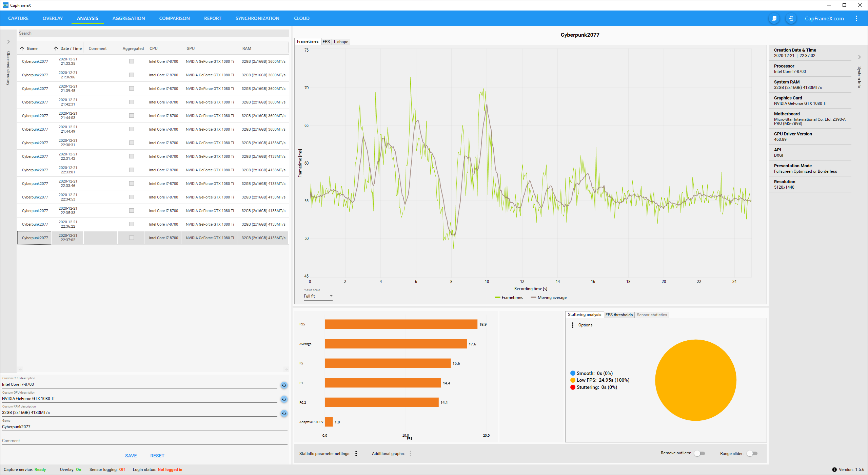The height and width of the screenshot is (475, 868).
Task: Click the version info icon in status bar
Action: (834, 470)
